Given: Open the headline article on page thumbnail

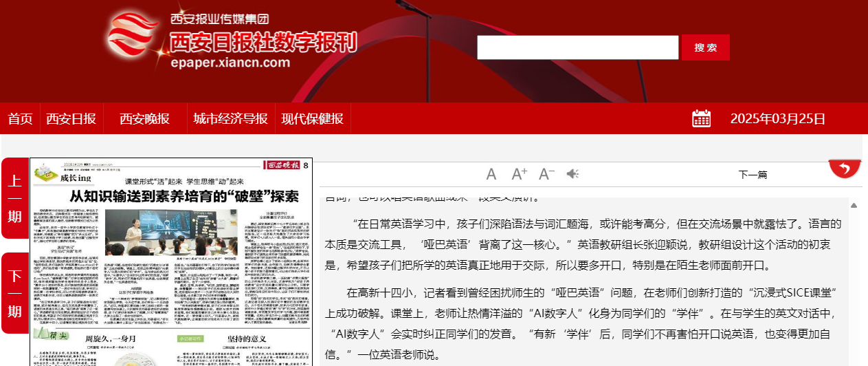Looking at the screenshot, I should 184,196.
